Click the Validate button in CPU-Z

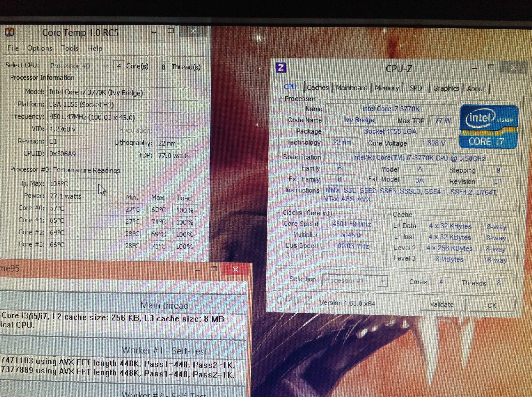coord(442,305)
